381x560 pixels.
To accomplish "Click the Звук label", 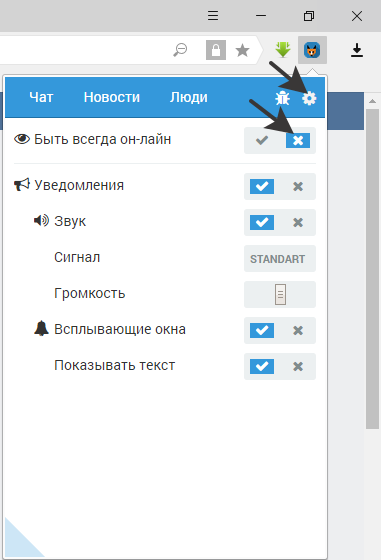I will point(70,221).
